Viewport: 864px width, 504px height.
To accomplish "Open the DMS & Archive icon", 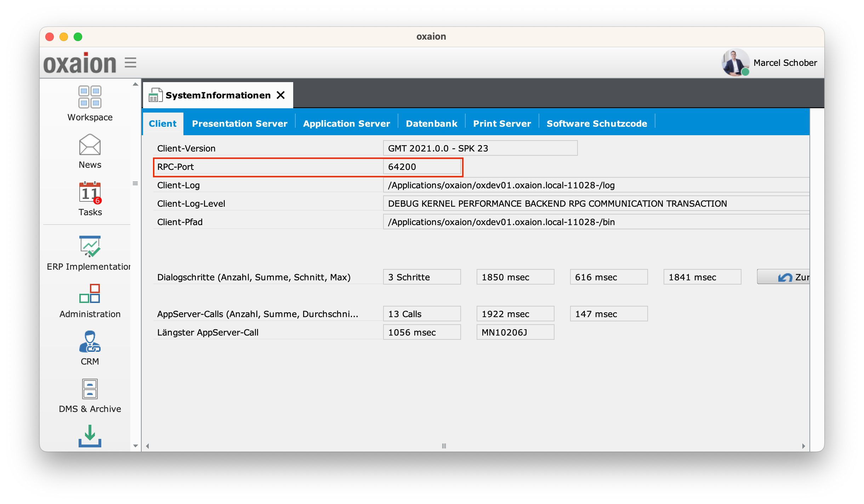I will 90,389.
